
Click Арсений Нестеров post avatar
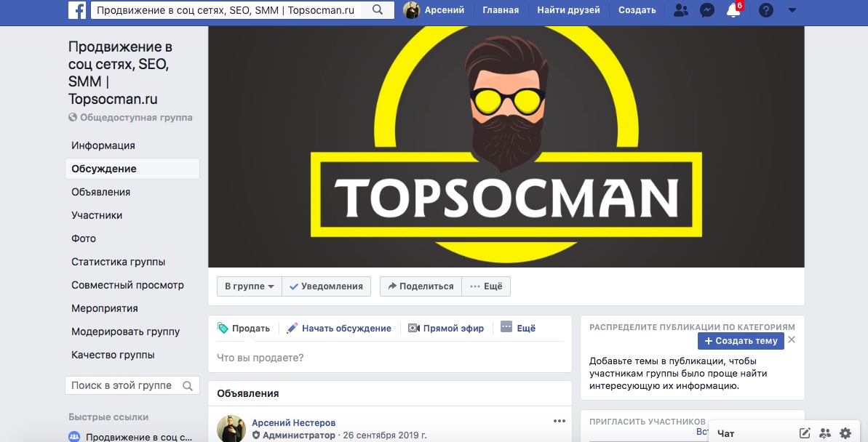coord(231,429)
